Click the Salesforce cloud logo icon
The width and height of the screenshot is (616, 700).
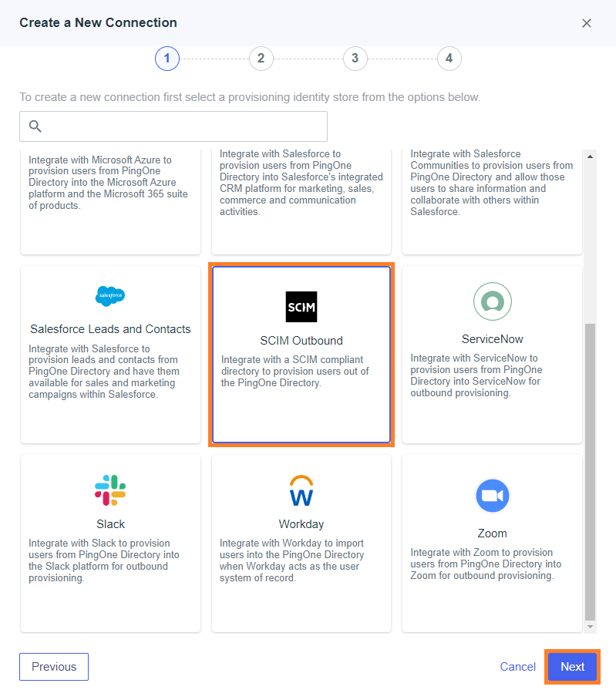(110, 296)
